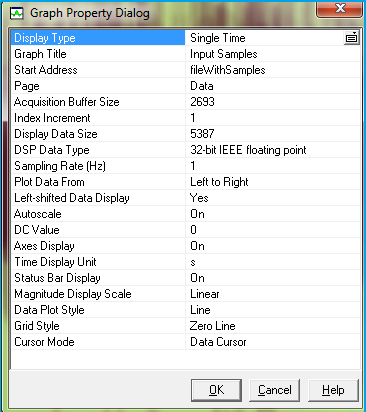
Task: Change the Left to Right value
Action: [219, 182]
